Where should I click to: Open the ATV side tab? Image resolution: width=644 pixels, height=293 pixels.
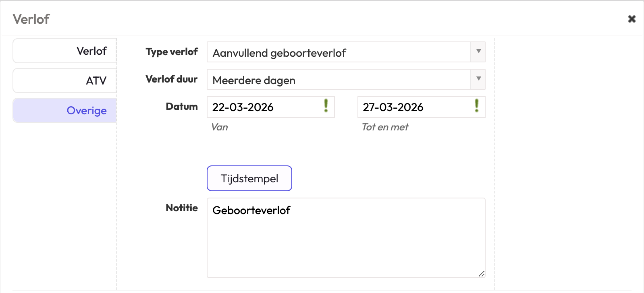tap(65, 81)
